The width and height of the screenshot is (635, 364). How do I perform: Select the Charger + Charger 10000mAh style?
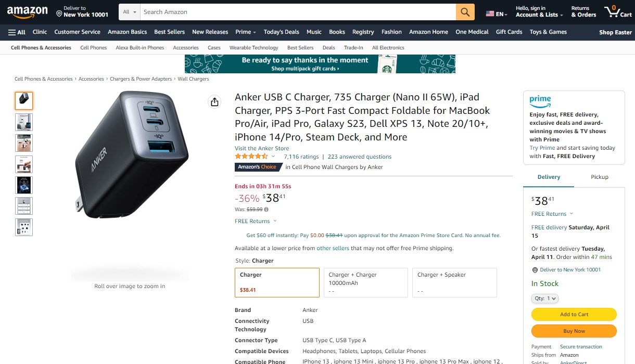365,282
